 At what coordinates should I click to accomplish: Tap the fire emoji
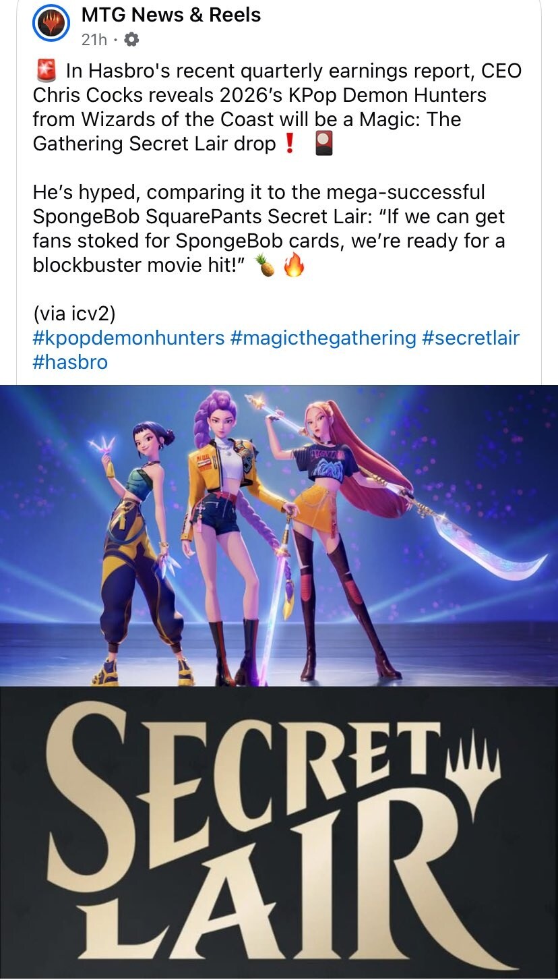[x=293, y=266]
